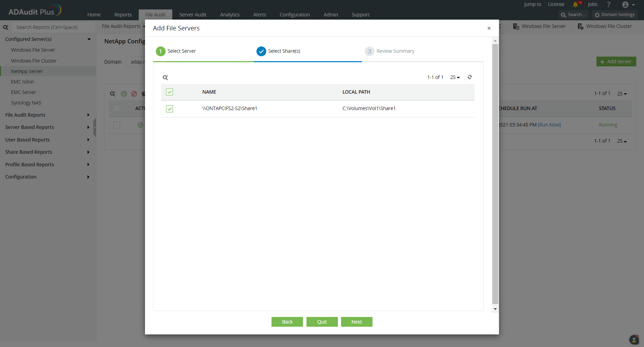644x347 pixels.
Task: Click the Run Now link
Action: [549, 125]
